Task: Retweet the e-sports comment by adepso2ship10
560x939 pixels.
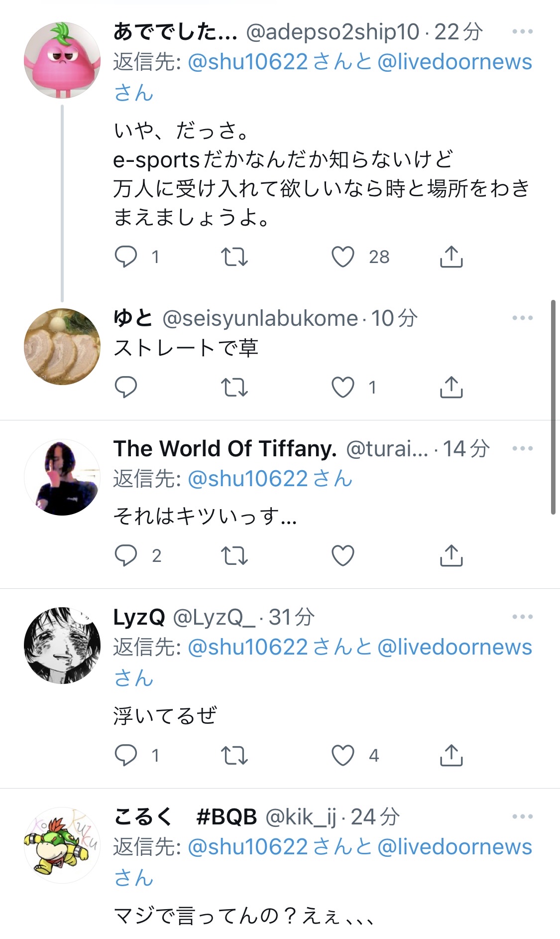Action: pyautogui.click(x=234, y=257)
